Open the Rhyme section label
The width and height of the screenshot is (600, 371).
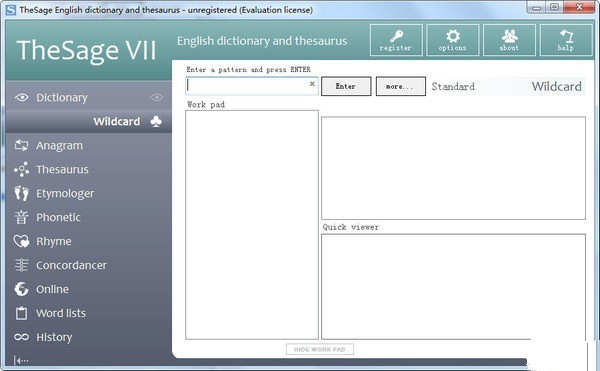(x=54, y=241)
